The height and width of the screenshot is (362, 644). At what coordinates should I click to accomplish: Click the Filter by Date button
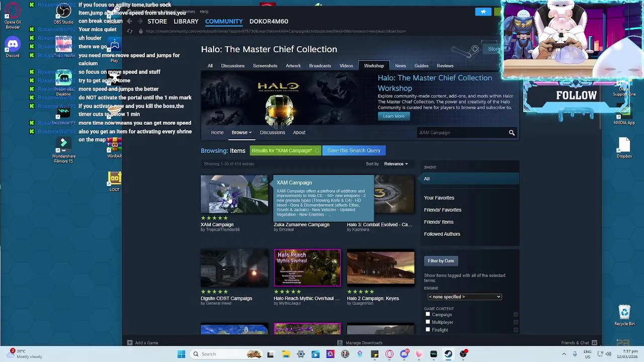pyautogui.click(x=441, y=261)
